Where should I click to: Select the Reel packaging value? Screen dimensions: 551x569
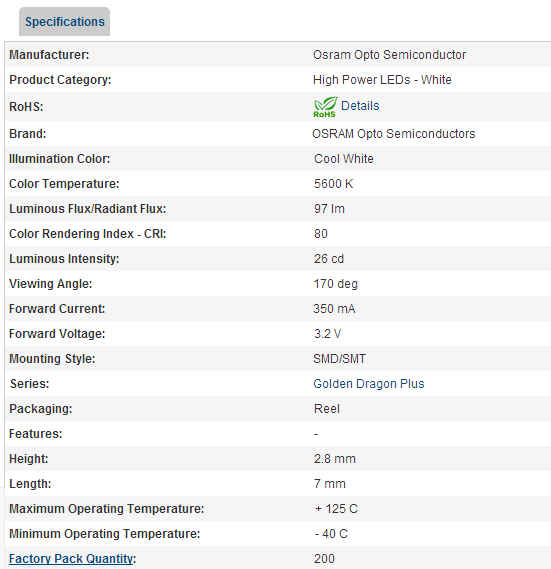point(327,409)
